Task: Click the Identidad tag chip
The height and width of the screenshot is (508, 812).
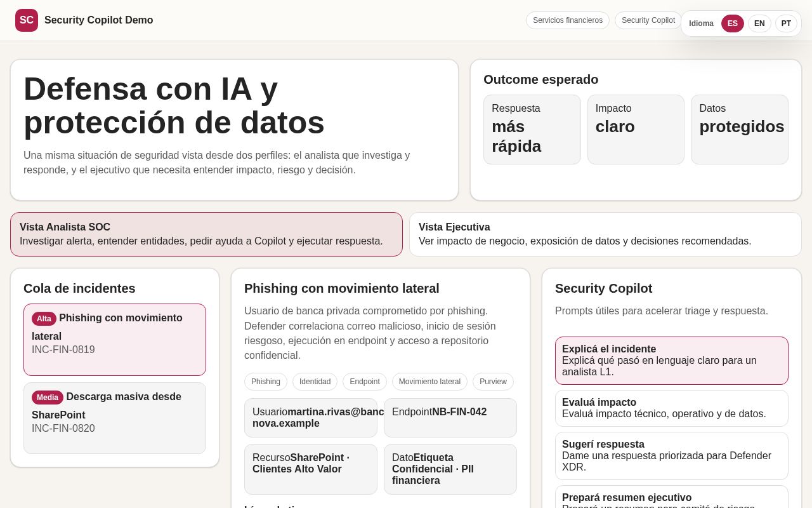Action: pos(315,382)
